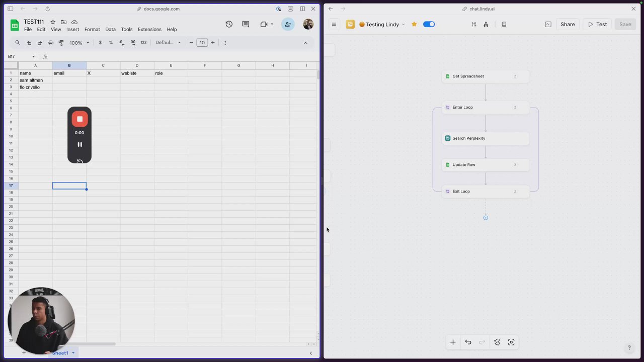The width and height of the screenshot is (644, 362).
Task: Decrease decimal places icon
Action: (x=122, y=43)
